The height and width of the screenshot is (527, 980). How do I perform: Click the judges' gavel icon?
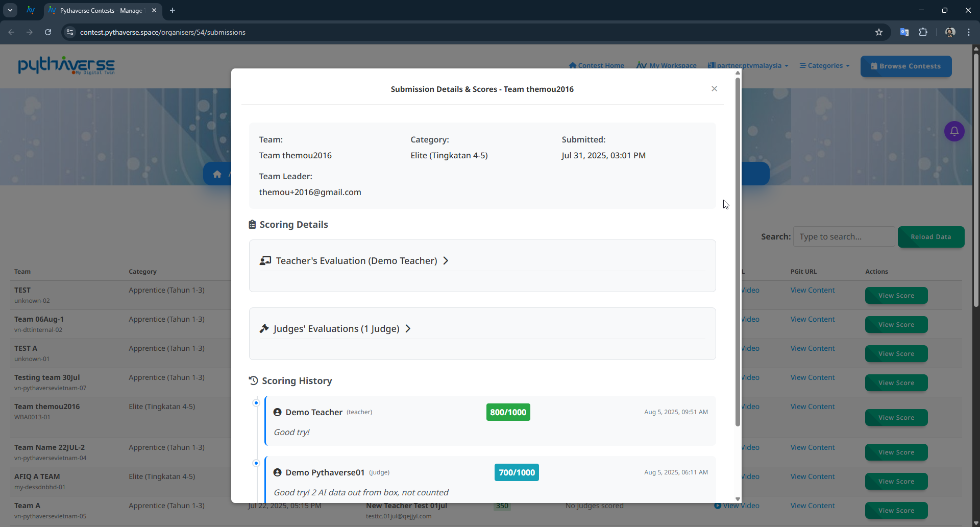(264, 328)
